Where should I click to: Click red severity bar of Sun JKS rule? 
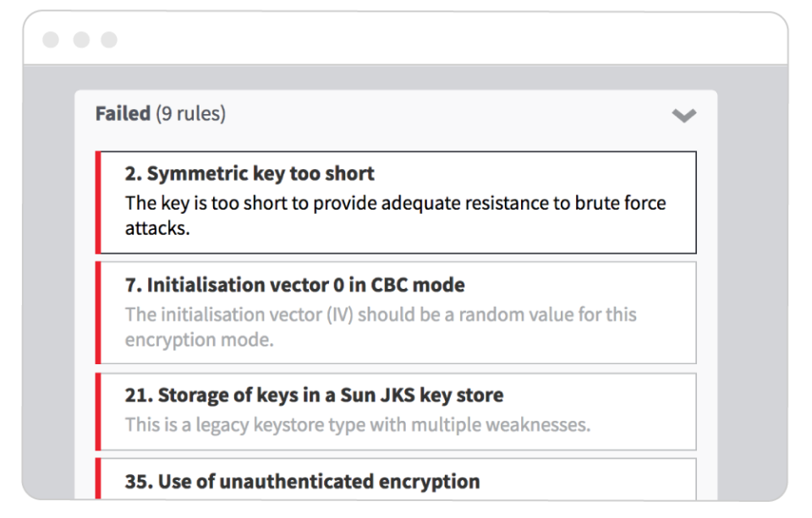pyautogui.click(x=98, y=412)
